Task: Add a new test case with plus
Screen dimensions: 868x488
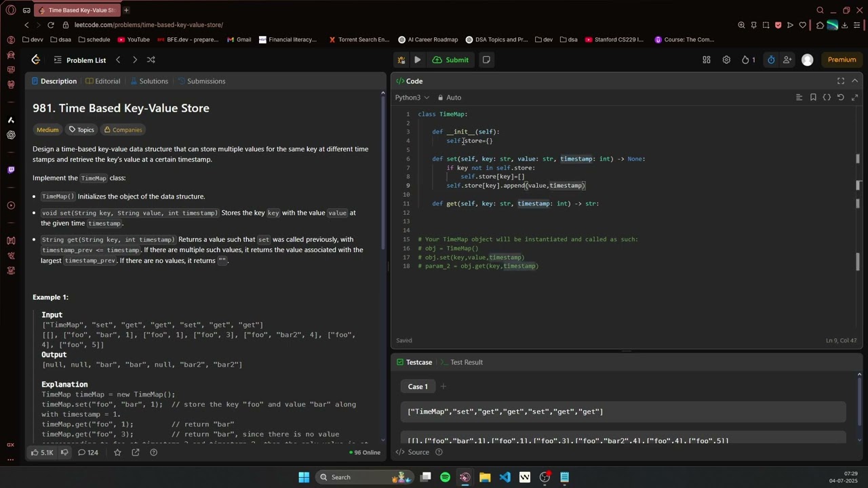Action: pyautogui.click(x=443, y=386)
